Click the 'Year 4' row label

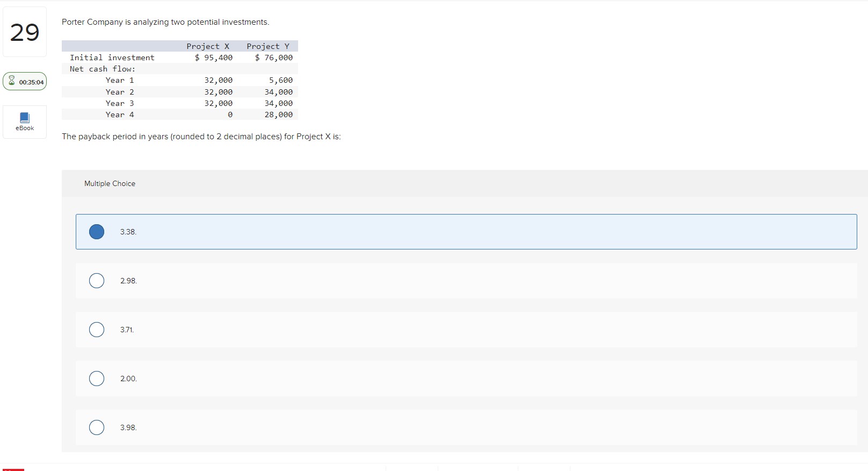point(120,115)
